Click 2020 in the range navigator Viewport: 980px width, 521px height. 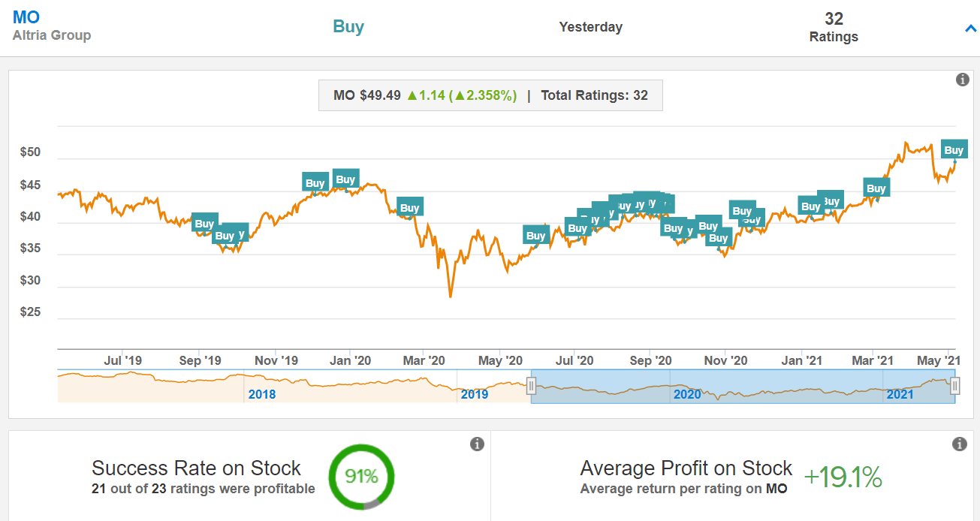click(x=687, y=394)
